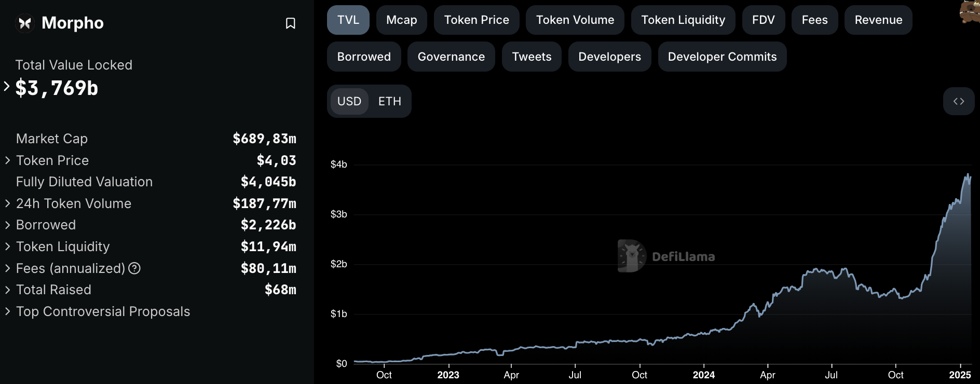Viewport: 980px width, 384px height.
Task: Click the Morpho protocol title
Action: tap(73, 23)
